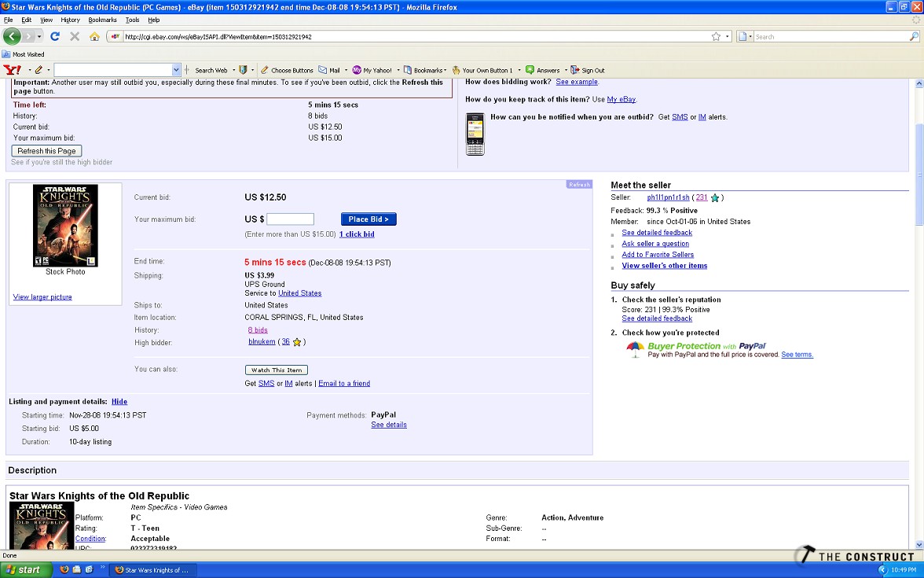Viewport: 924px width, 578px height.
Task: Open Mail on the Yahoo toolbar
Action: point(329,70)
